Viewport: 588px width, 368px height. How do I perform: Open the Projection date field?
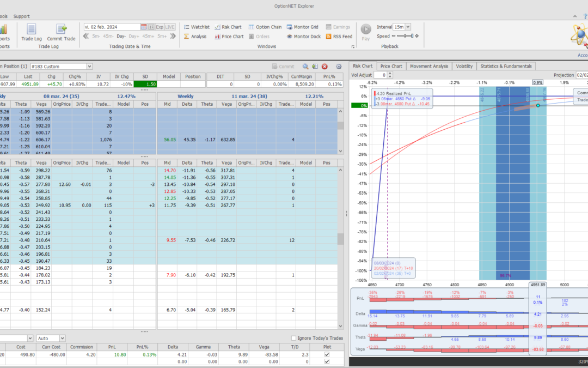click(x=582, y=75)
